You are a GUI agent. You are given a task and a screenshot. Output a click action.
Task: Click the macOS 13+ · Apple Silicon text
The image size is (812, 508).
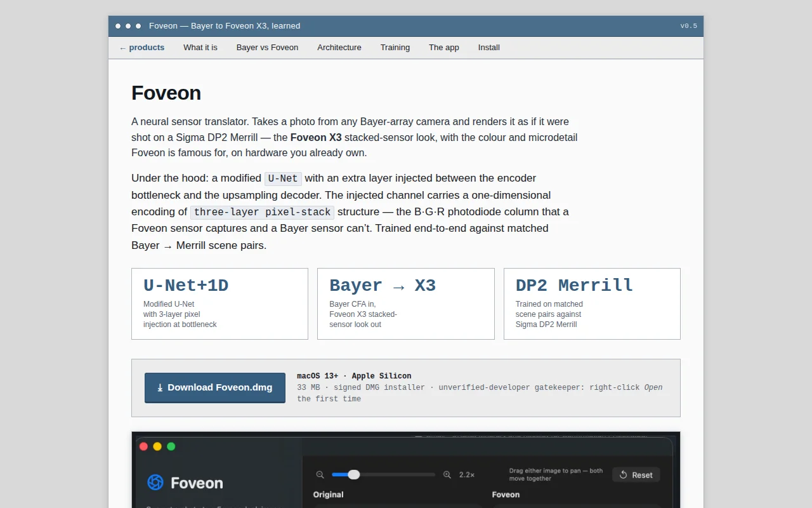[354, 376]
